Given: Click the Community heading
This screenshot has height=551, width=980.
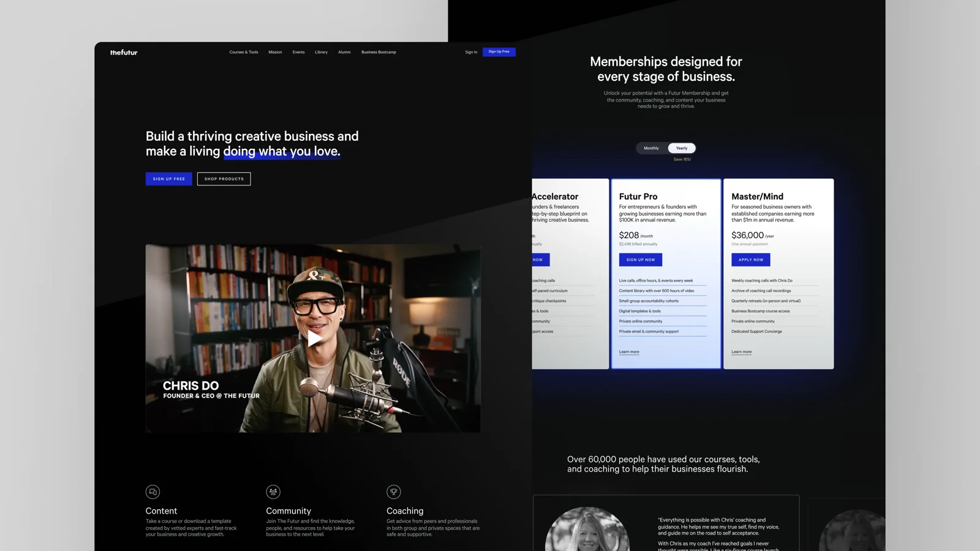Looking at the screenshot, I should point(288,511).
